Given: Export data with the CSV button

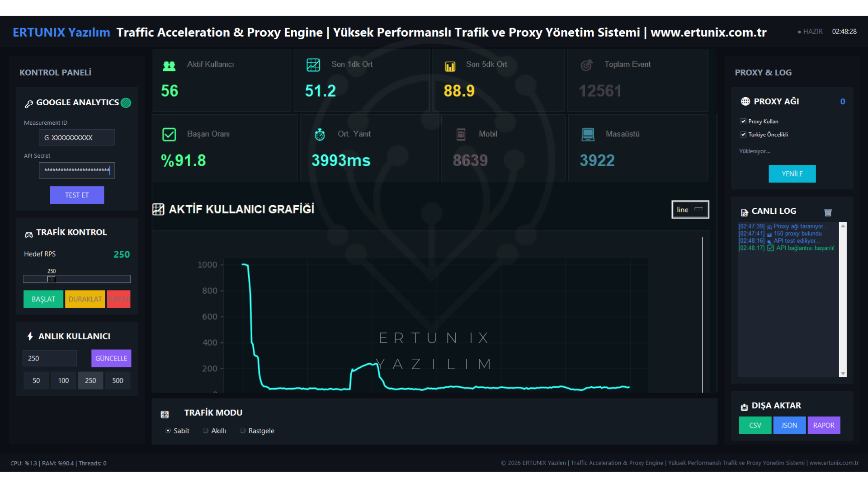Looking at the screenshot, I should 755,425.
